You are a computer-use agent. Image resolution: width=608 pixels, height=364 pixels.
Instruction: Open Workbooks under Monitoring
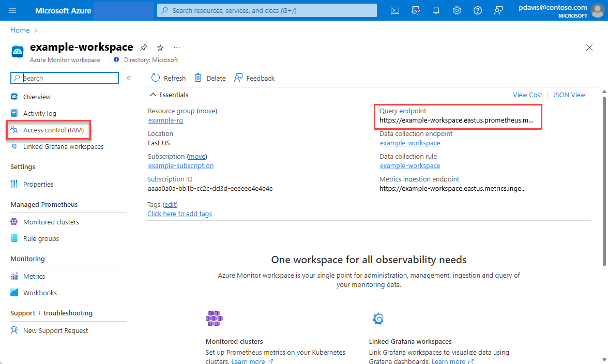pos(40,293)
